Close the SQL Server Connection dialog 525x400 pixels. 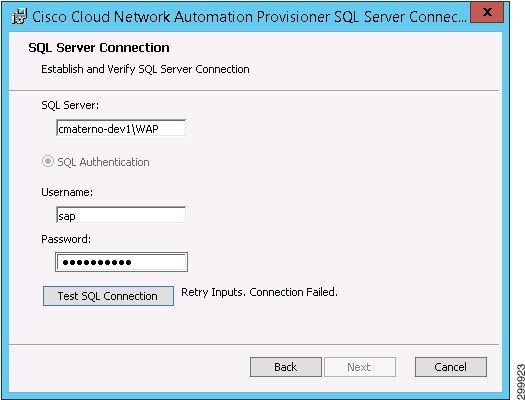click(487, 13)
